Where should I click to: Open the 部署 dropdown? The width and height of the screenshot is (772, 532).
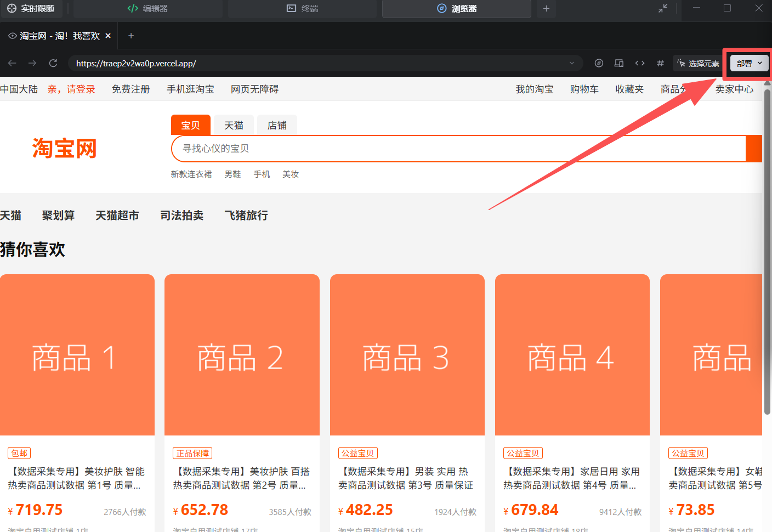tap(750, 63)
